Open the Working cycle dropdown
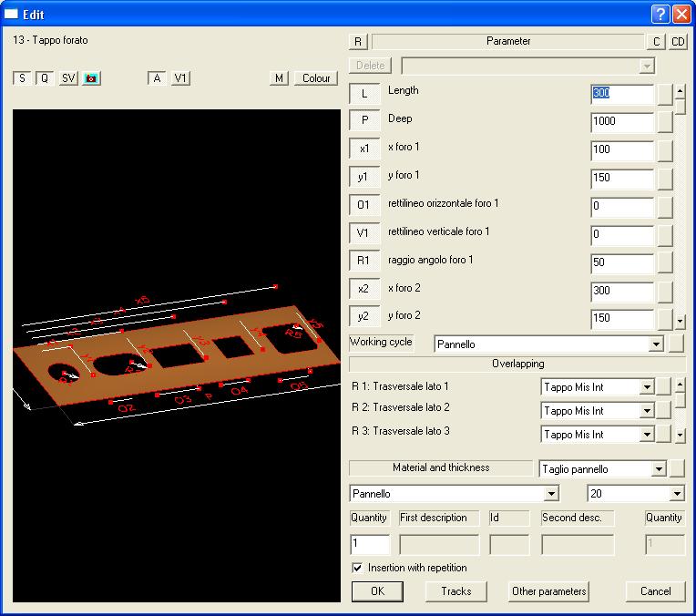696x616 pixels. 654,344
